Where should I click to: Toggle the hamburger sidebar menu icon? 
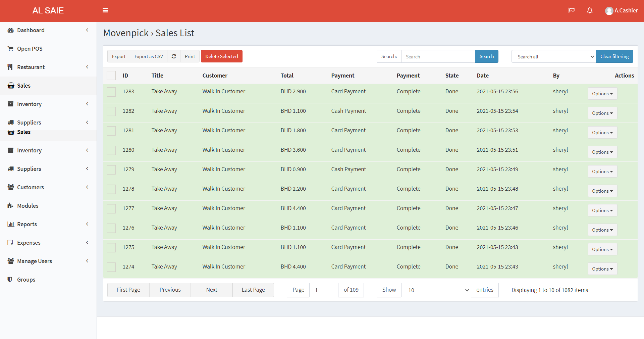[105, 10]
